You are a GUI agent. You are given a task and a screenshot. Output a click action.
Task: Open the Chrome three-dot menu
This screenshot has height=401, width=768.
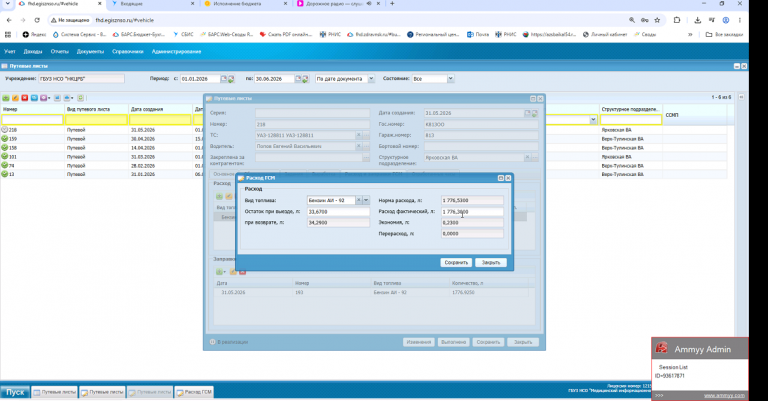[x=740, y=20]
